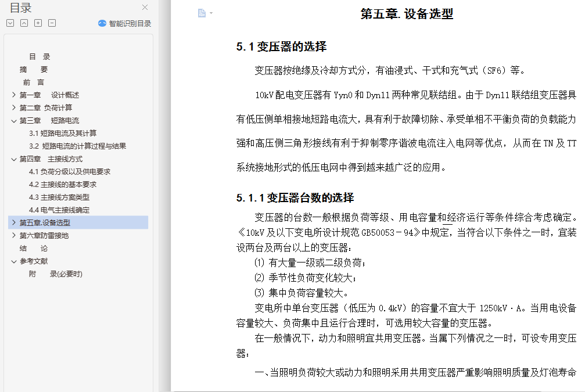585x392 pixels.
Task: Expand the 第五章.设备选型 chapter
Action: click(x=14, y=222)
